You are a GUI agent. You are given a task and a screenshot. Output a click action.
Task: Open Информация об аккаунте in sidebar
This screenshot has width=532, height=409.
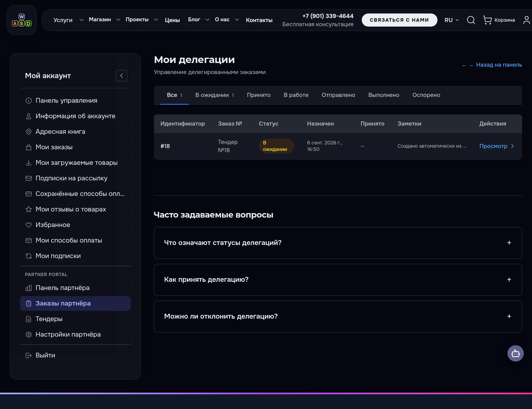tap(75, 116)
